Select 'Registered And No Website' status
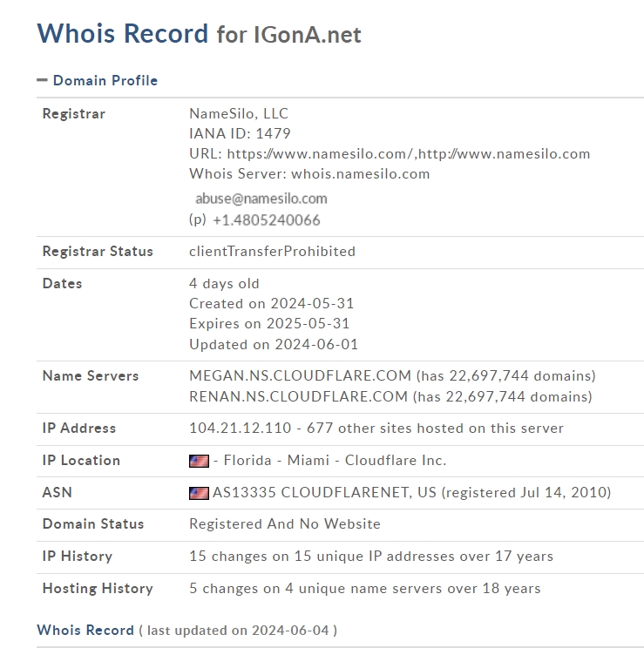 [x=285, y=524]
